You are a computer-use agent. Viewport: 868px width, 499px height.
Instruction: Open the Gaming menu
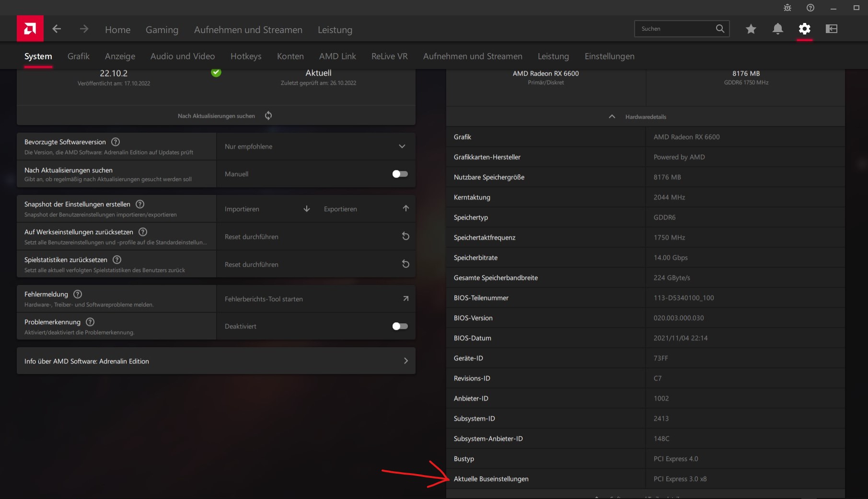click(162, 30)
